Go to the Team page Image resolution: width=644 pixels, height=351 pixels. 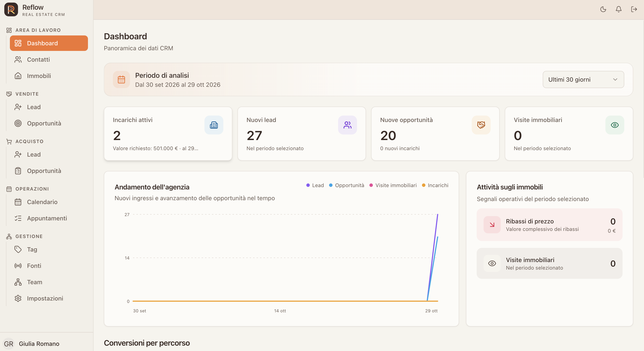coord(49,282)
